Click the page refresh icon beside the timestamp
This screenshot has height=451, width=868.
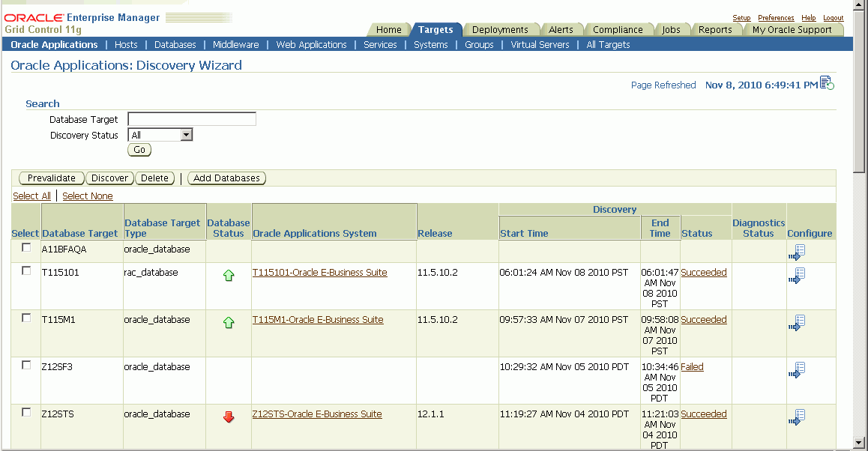point(827,83)
